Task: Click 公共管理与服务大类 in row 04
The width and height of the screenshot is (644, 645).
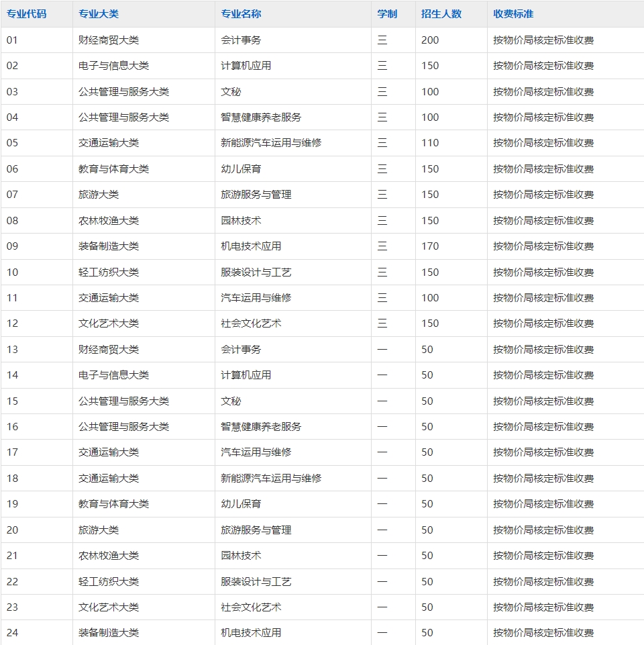Action: click(124, 117)
